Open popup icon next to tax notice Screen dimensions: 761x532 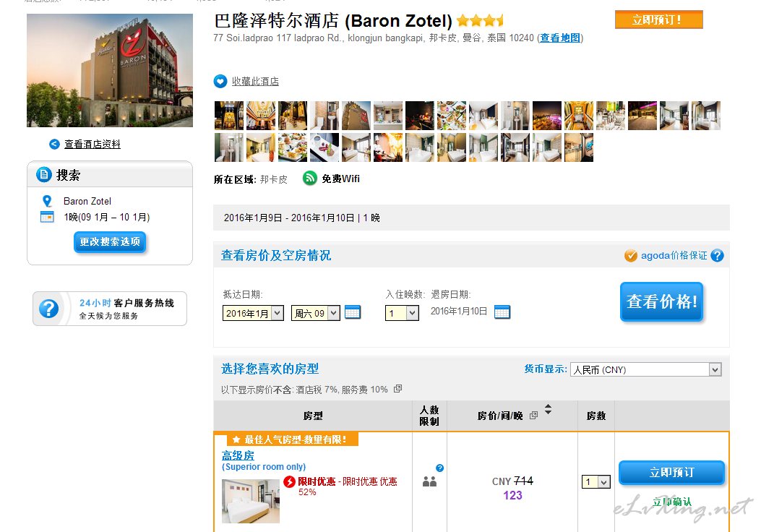(397, 389)
